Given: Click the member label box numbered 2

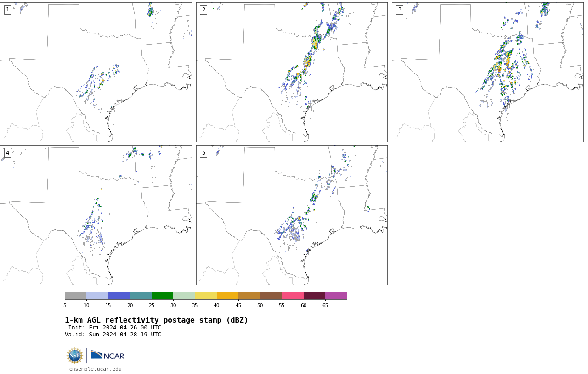Looking at the screenshot, I should 204,10.
